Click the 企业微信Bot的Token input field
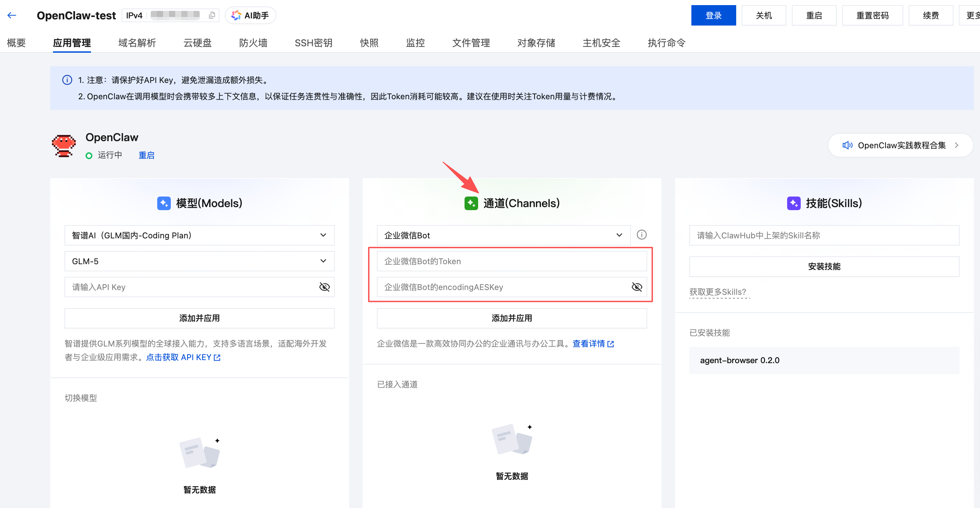980x508 pixels. [511, 261]
